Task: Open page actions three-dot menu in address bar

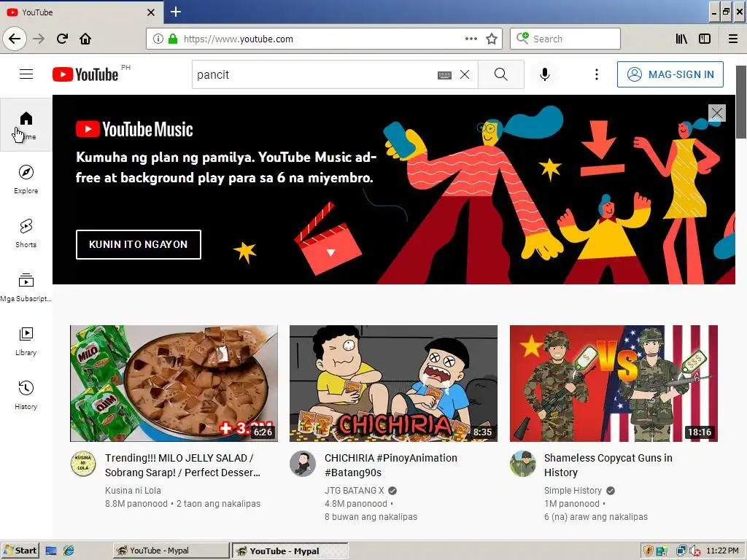Action: (471, 39)
